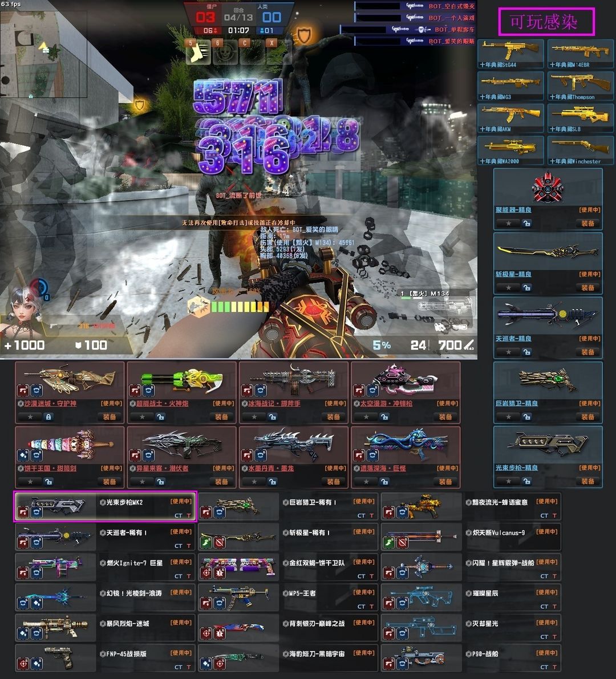Viewport: 616px width, 679px height.
Task: Toggle the lock icon under 光束步枪-精良
Action: point(526,482)
